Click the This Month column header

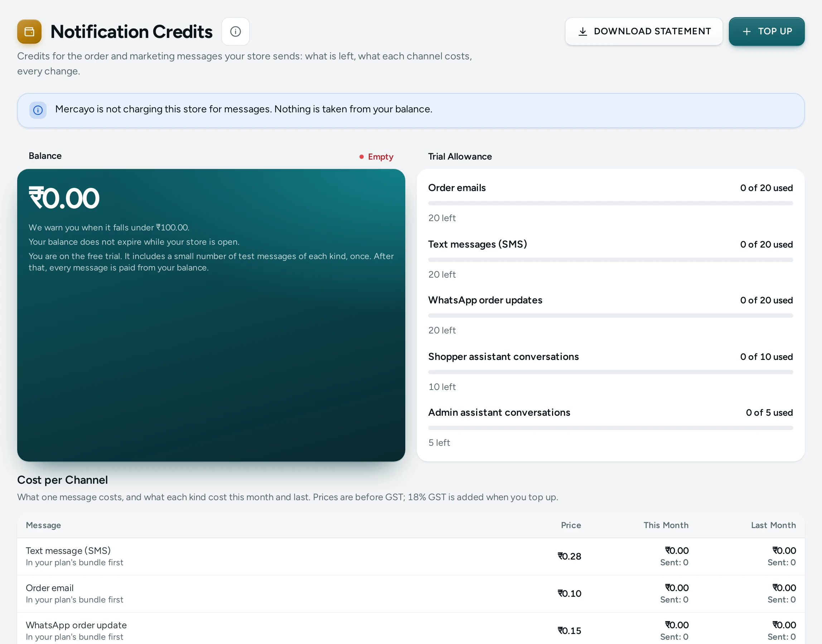tap(666, 525)
